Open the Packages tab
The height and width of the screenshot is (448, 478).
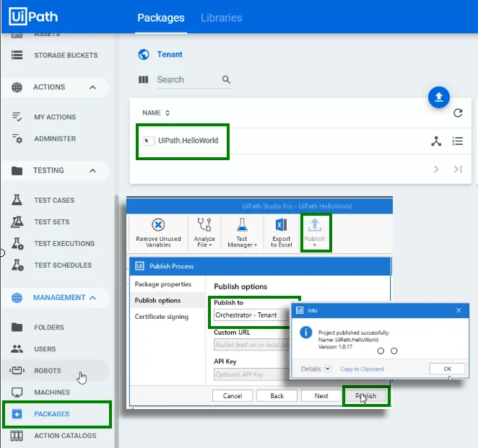(160, 17)
